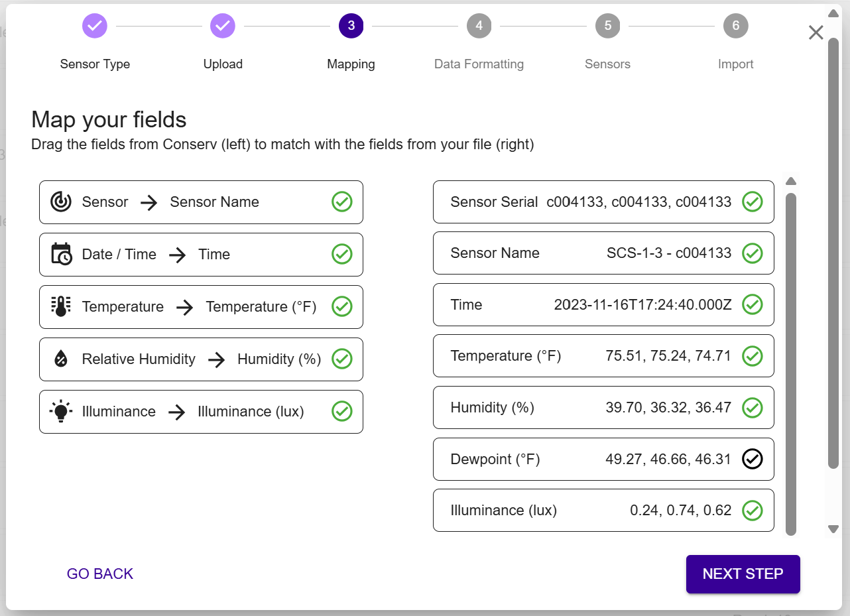The image size is (850, 616).
Task: Click the check icon next to 75.51, 75.24, 74.71
Action: pyautogui.click(x=753, y=356)
